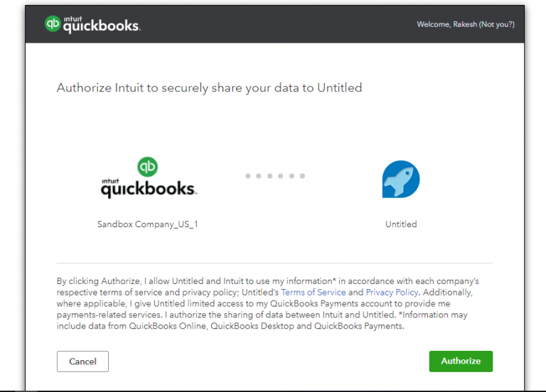Select the Sandbox Company_US_1 label

coord(148,224)
